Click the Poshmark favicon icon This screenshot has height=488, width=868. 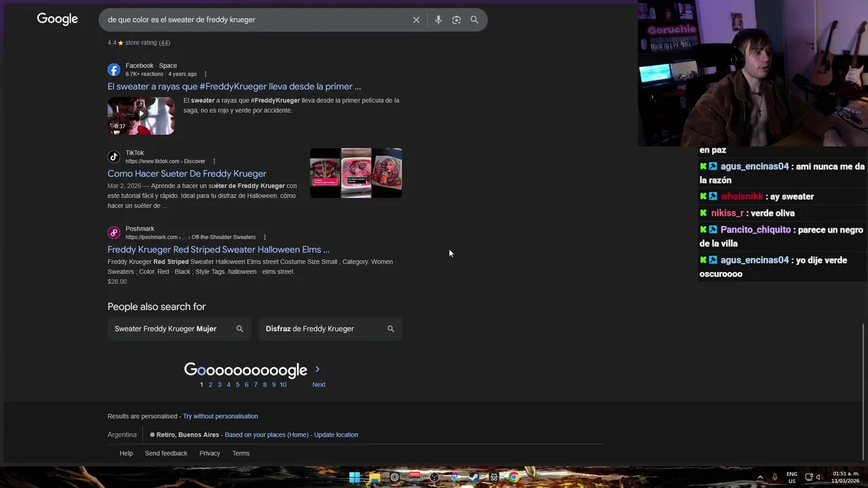coord(114,233)
